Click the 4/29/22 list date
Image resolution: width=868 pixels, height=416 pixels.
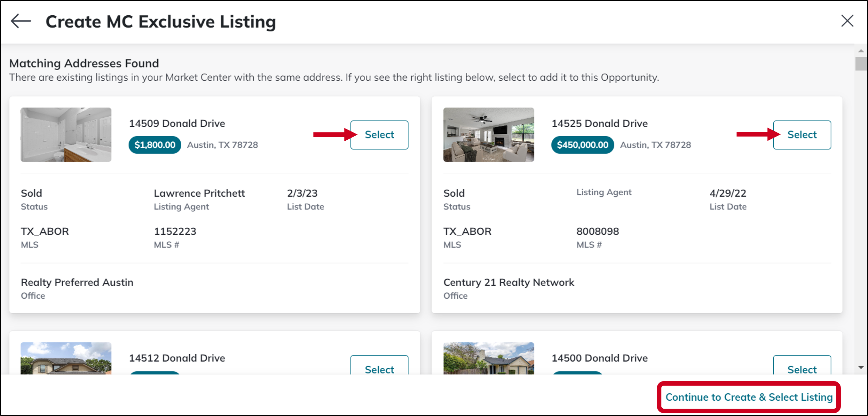[x=728, y=193]
